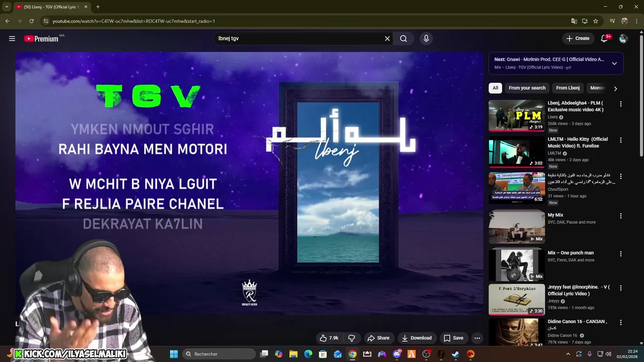Open 'Mix – One punch man' title
The height and width of the screenshot is (362, 644).
[x=571, y=253]
